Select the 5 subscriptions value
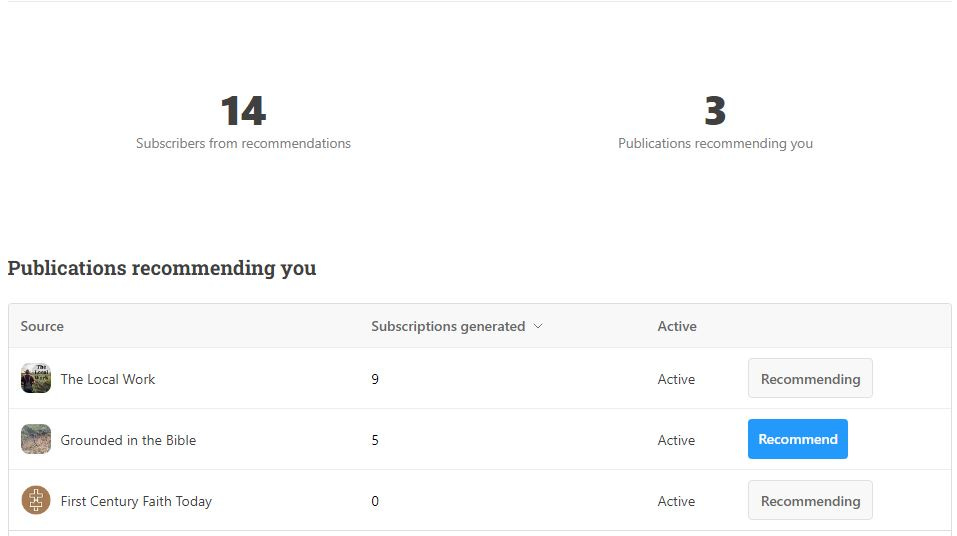This screenshot has height=536, width=957. click(x=375, y=440)
